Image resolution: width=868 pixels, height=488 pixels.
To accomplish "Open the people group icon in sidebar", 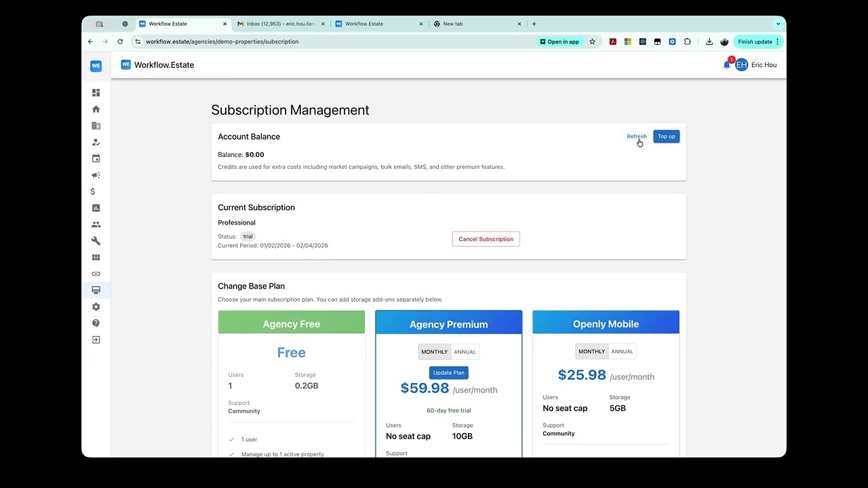I will coord(96,224).
